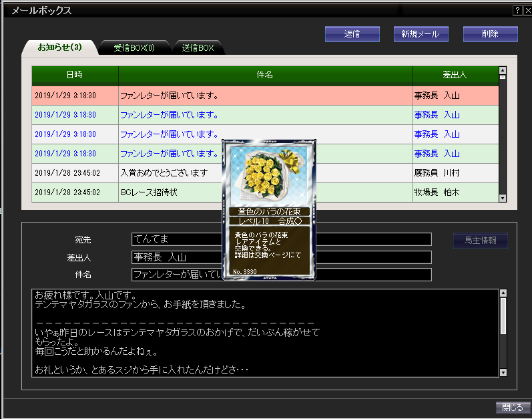Screen dimensions: 532x419
Task: Click the 差出人 column header
Action: [x=455, y=75]
